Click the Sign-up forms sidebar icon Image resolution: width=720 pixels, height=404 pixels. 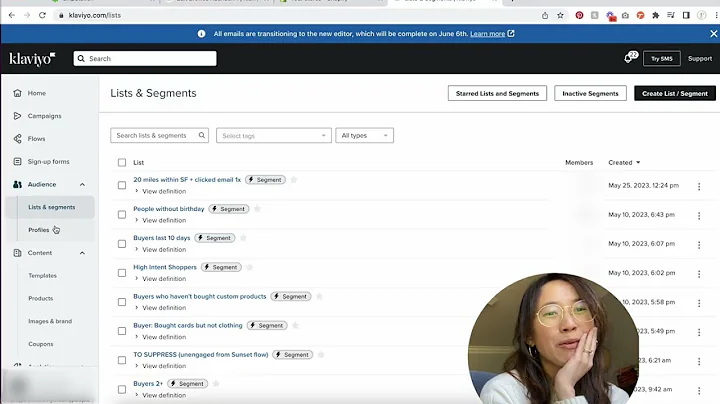tap(17, 162)
